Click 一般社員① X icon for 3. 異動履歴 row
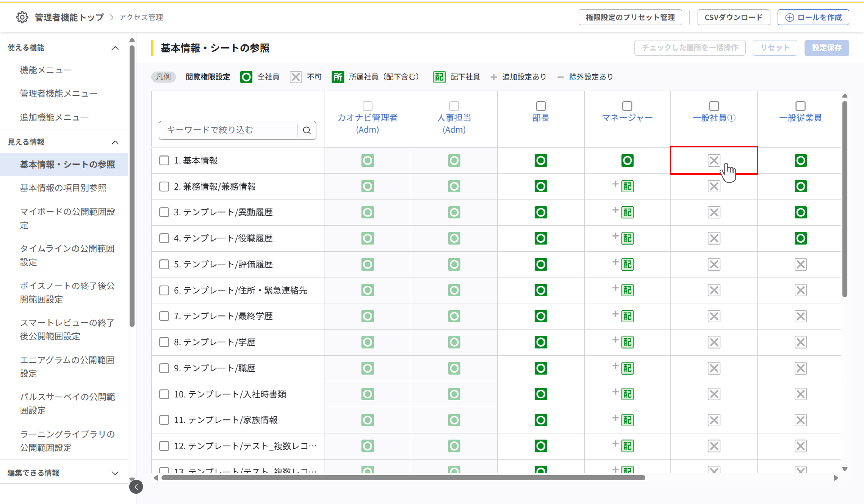 pos(714,212)
